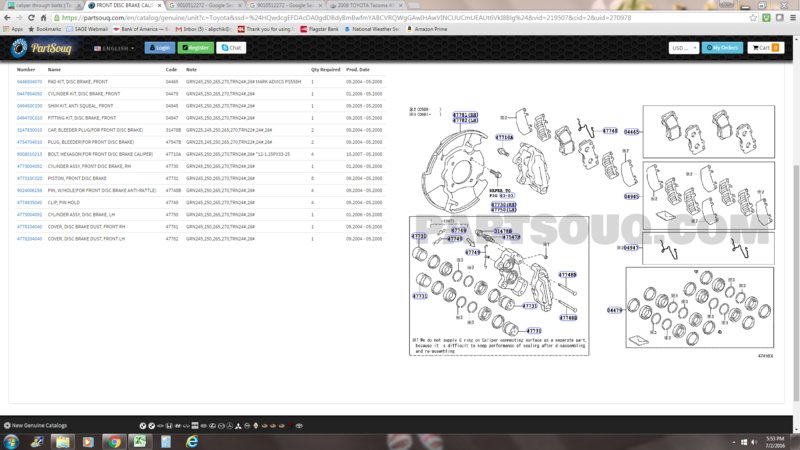Open the USD currency dropdown
Screen dimensions: 800x450
click(683, 47)
